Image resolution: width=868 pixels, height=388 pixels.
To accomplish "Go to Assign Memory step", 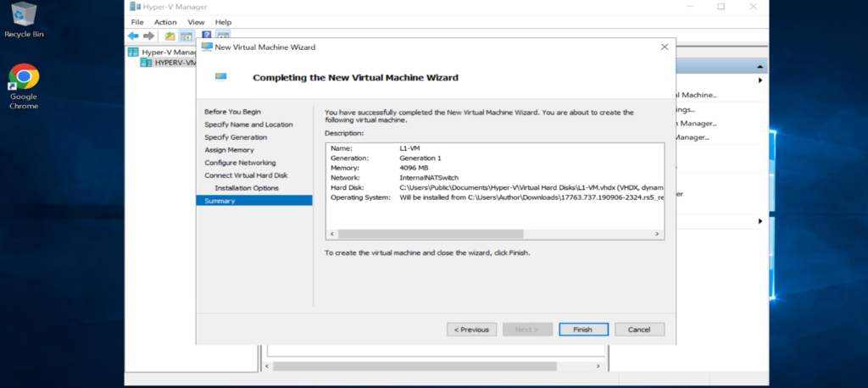I will click(x=229, y=150).
